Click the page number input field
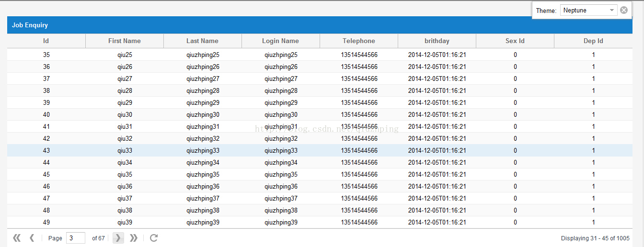The width and height of the screenshot is (644, 247). [x=75, y=238]
